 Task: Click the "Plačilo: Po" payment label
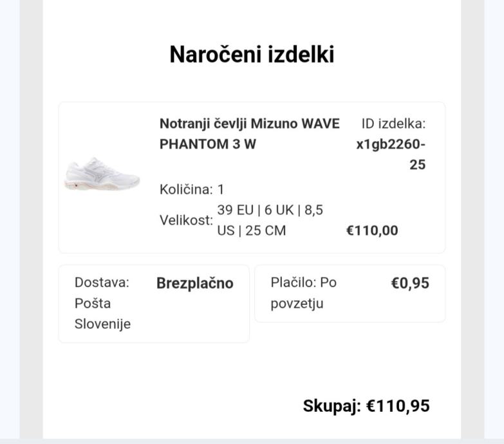click(303, 282)
